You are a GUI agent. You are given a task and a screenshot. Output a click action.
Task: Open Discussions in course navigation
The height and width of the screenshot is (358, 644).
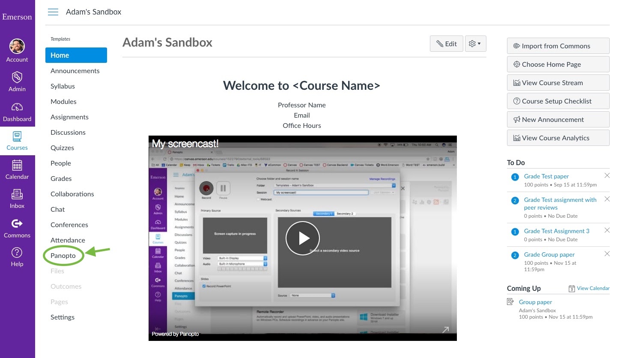68,132
